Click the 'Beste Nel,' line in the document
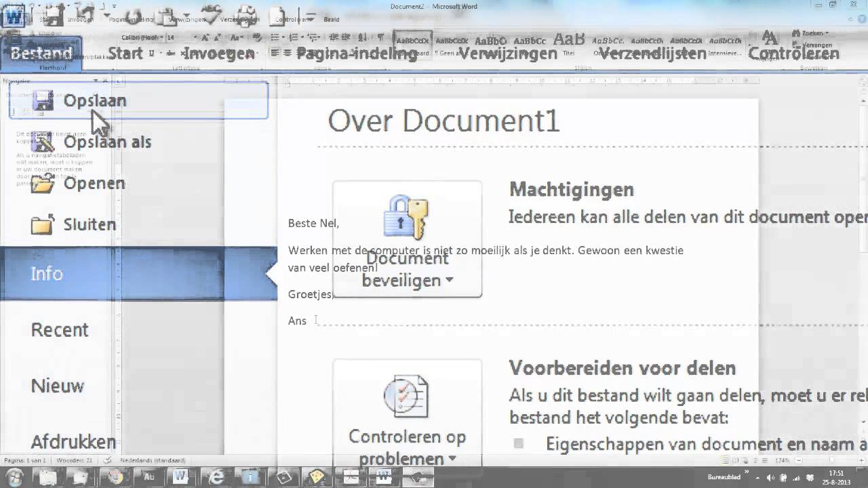868x488 pixels. tap(313, 223)
